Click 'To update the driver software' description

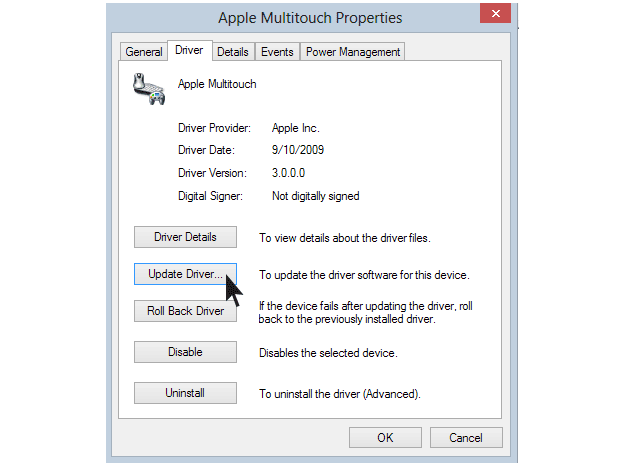pyautogui.click(x=365, y=275)
